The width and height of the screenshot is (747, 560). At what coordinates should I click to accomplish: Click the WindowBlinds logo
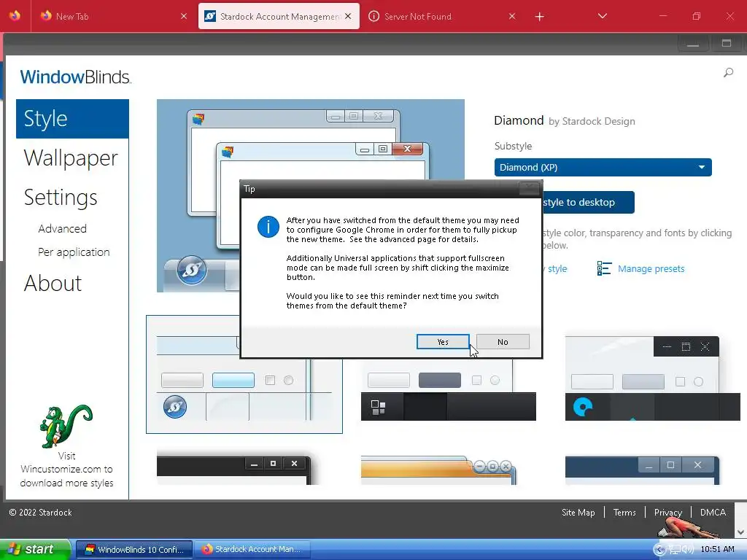pos(75,77)
